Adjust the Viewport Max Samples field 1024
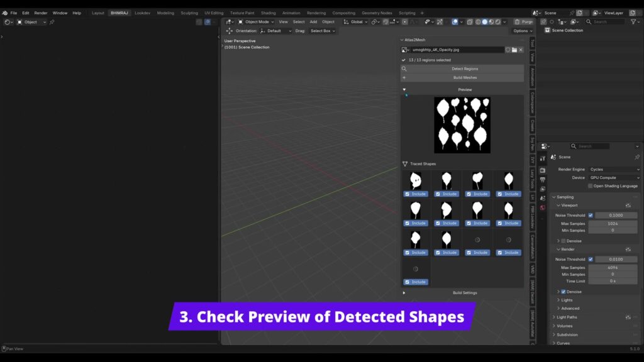 [x=613, y=224]
